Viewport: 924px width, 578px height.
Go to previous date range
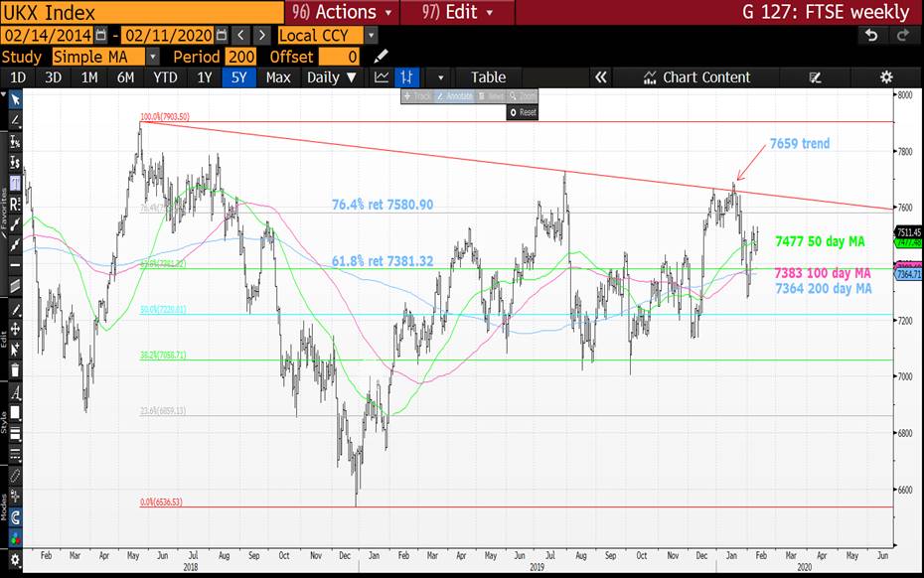pos(240,36)
